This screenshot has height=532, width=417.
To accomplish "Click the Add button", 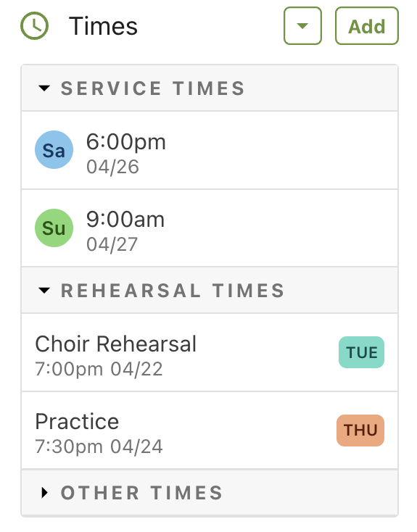I will pyautogui.click(x=367, y=26).
